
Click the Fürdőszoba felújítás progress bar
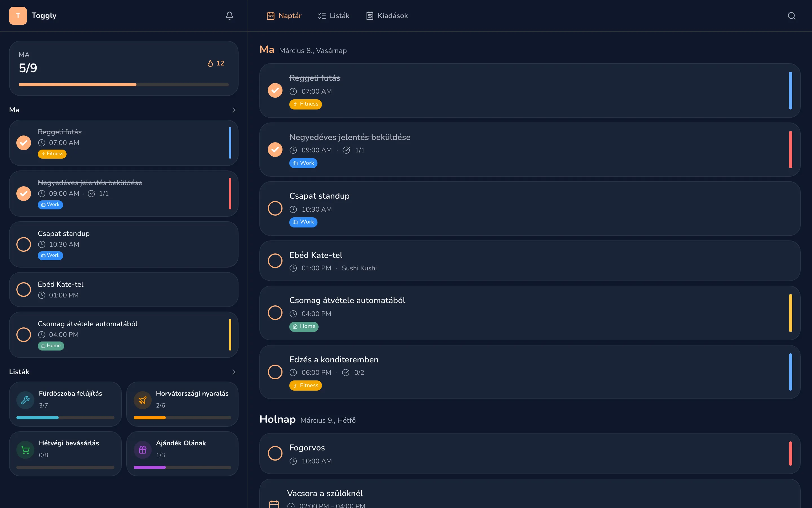[65, 418]
